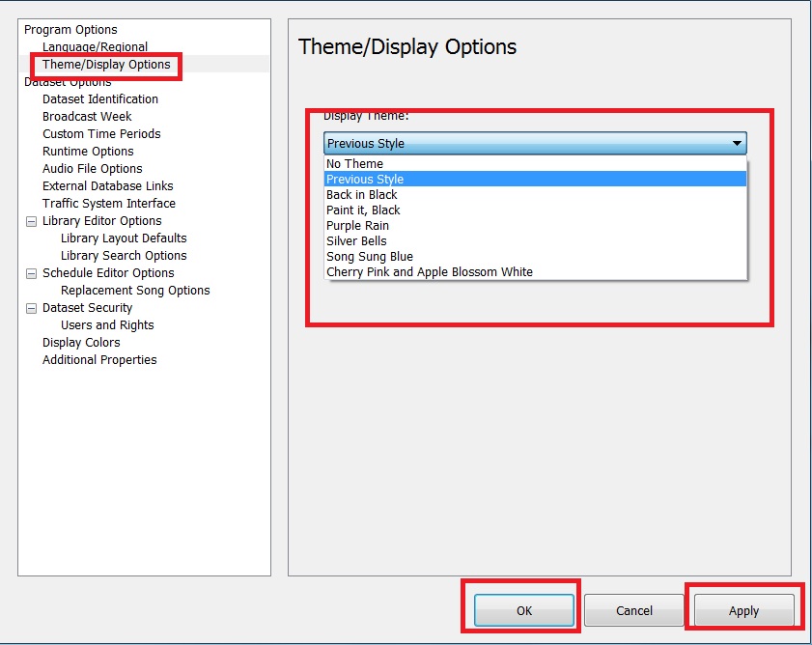
Task: Open Language/Regional settings
Action: coord(95,47)
